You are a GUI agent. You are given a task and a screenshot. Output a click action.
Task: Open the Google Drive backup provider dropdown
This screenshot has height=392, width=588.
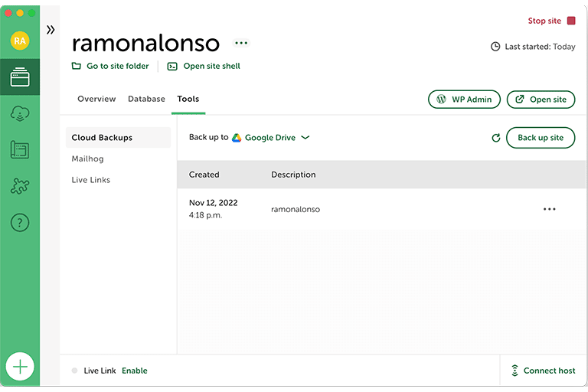point(271,138)
